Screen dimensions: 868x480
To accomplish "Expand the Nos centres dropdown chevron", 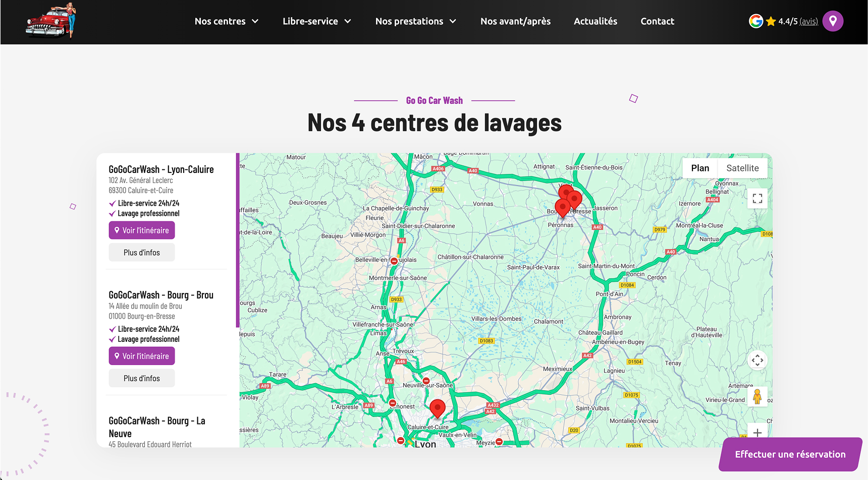I will click(255, 21).
